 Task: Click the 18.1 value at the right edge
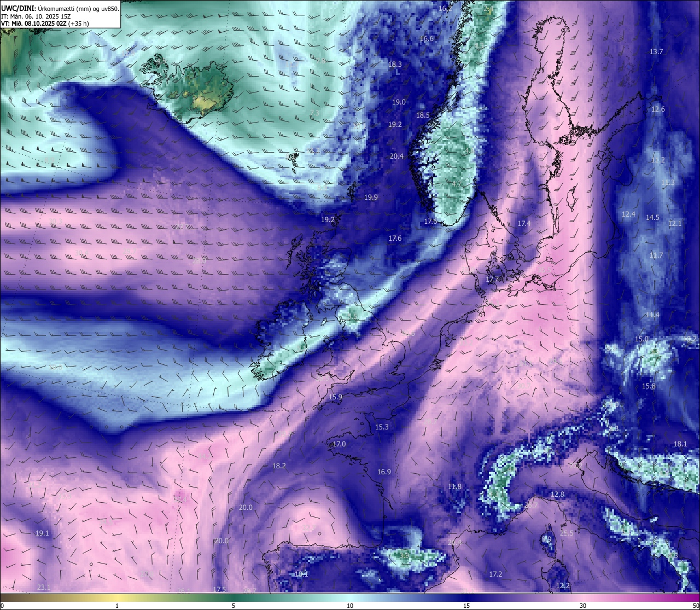coord(680,444)
